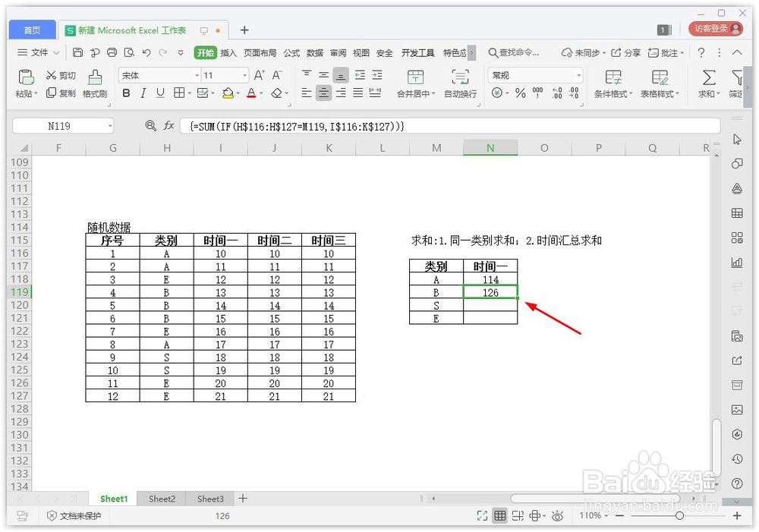Click the fill color bucket swatch
759x532 pixels.
click(x=228, y=93)
